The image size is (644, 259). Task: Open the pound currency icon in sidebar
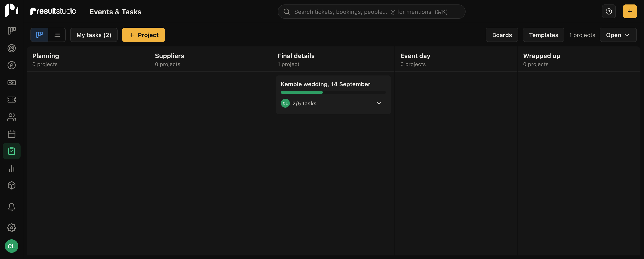click(11, 65)
